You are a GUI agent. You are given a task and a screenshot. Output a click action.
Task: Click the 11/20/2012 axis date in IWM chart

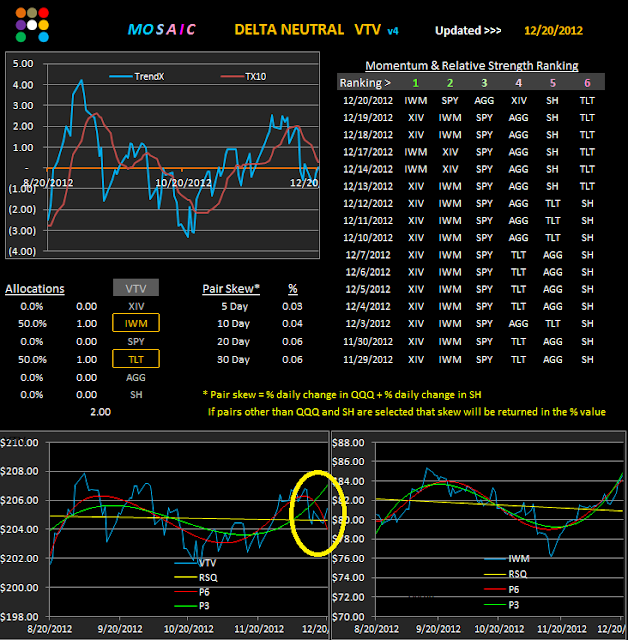click(x=561, y=629)
